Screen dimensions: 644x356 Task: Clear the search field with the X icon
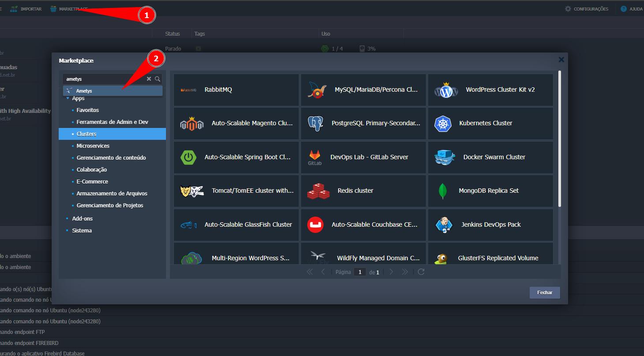[149, 79]
